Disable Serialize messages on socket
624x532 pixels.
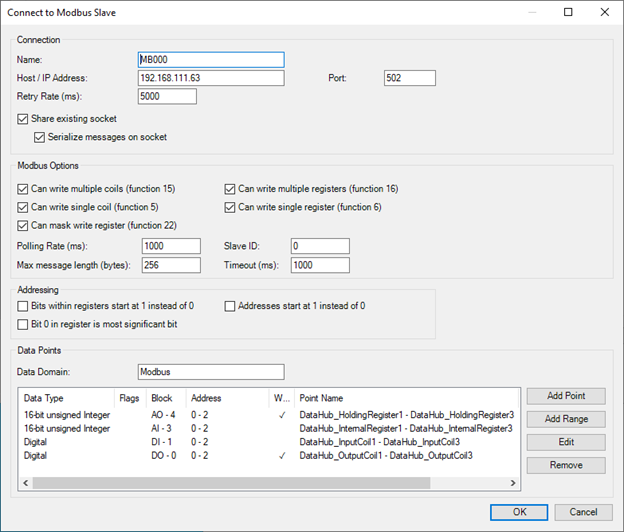[40, 137]
